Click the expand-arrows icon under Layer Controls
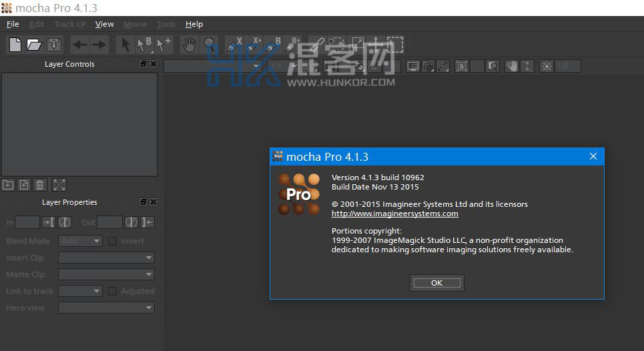Viewport: 644px width, 351px height. pyautogui.click(x=59, y=185)
